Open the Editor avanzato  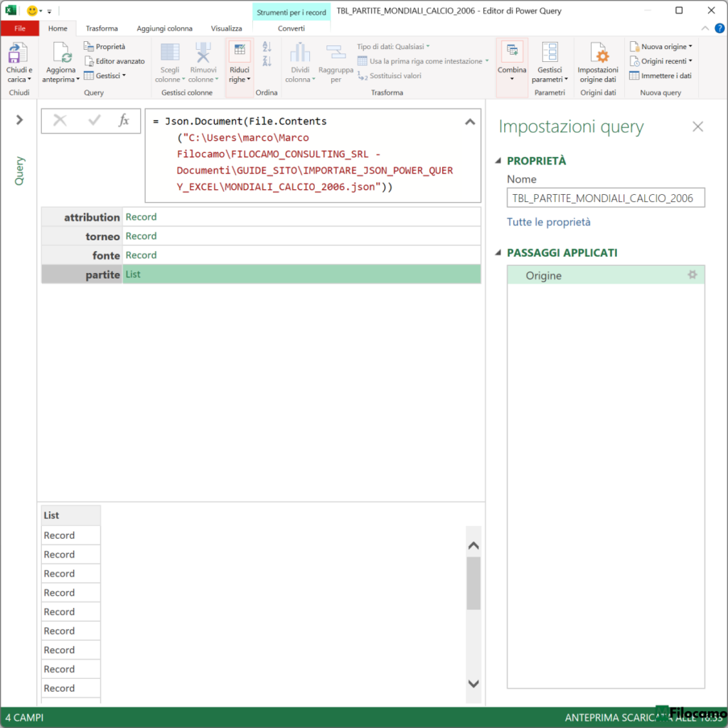click(114, 61)
